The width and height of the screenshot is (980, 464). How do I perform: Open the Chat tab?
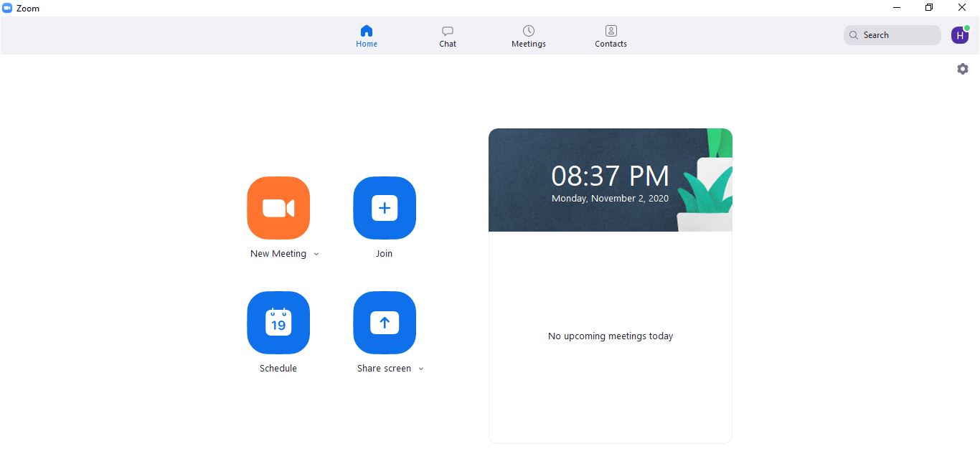448,36
